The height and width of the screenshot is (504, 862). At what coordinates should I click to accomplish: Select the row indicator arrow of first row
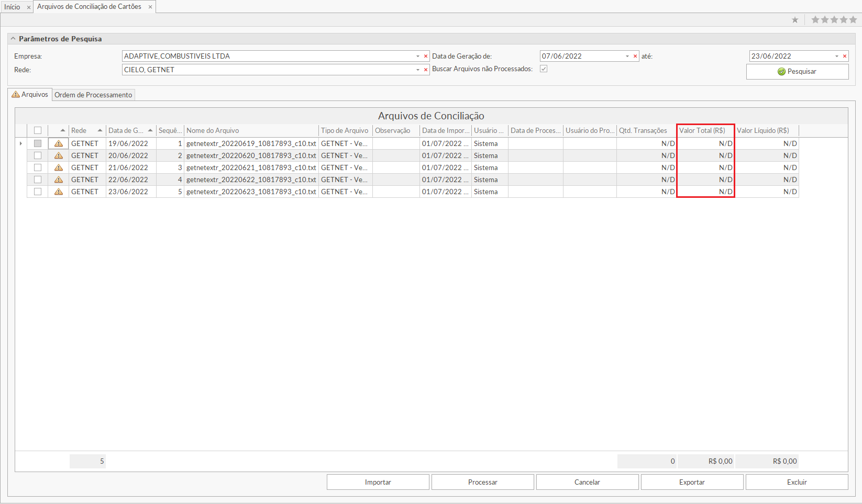click(x=21, y=143)
